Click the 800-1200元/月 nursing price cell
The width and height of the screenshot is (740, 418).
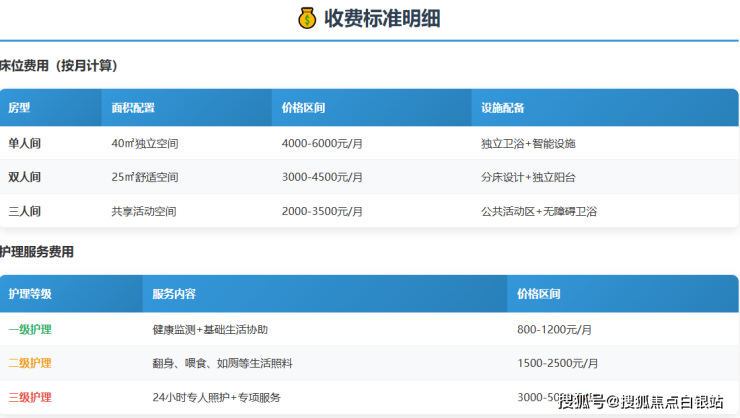[555, 329]
